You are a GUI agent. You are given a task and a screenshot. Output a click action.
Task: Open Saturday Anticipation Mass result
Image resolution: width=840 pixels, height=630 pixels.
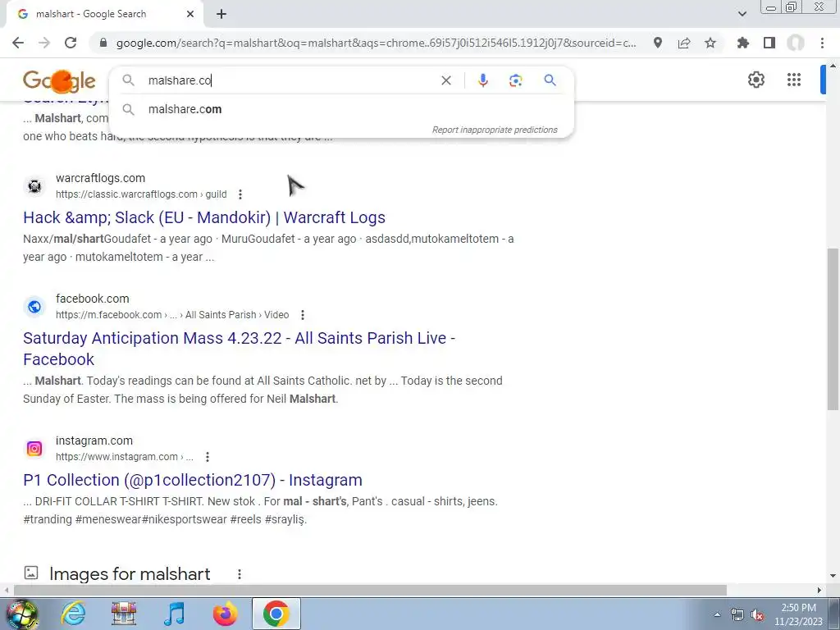[239, 349]
